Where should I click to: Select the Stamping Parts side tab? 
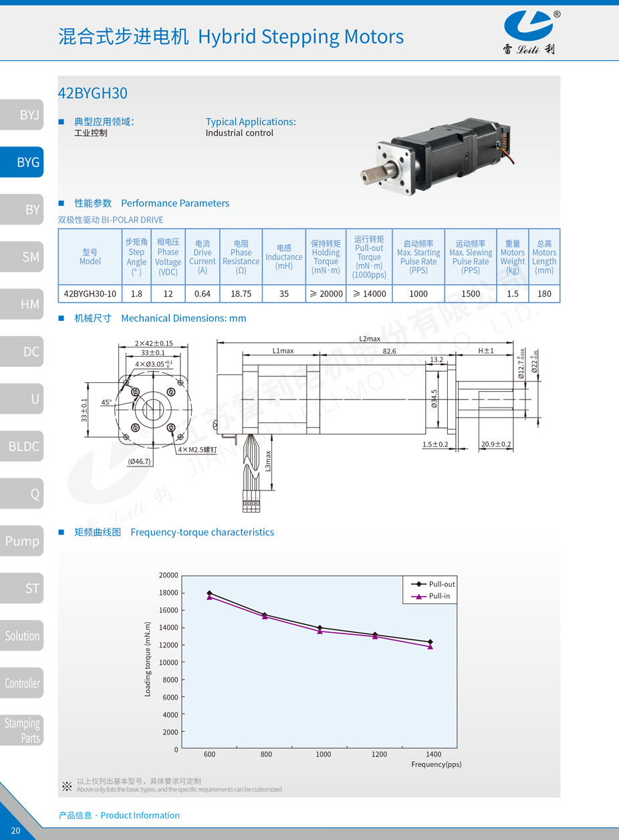click(x=22, y=730)
